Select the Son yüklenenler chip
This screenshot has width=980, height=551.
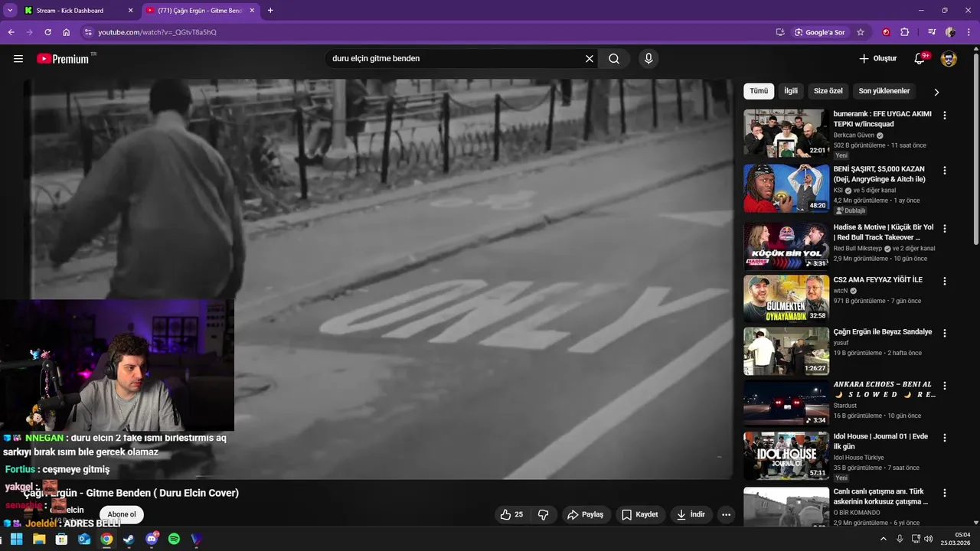pyautogui.click(x=884, y=91)
